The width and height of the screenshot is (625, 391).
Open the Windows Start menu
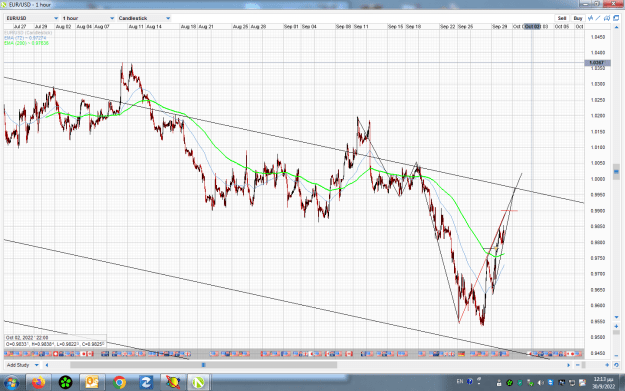[x=11, y=383]
